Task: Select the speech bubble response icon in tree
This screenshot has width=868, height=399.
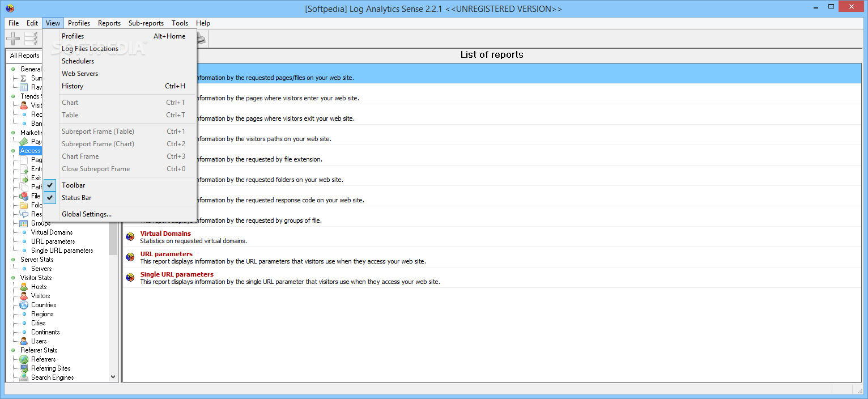Action: (24, 214)
